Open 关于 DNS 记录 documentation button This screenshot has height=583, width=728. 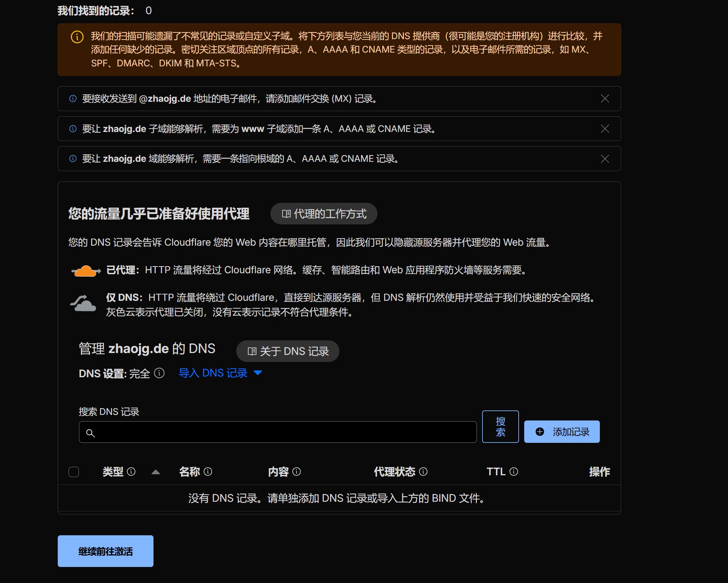point(288,351)
